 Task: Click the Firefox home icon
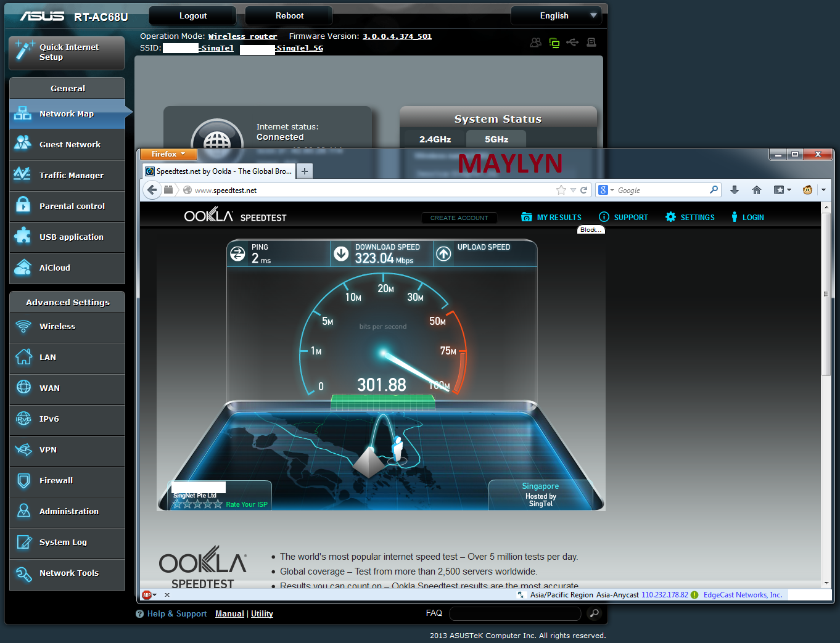[x=756, y=190]
